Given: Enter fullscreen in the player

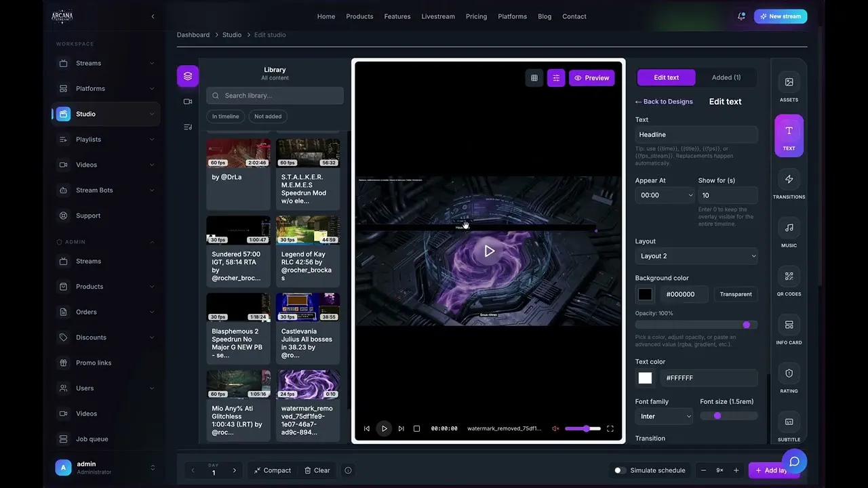Looking at the screenshot, I should point(610,428).
